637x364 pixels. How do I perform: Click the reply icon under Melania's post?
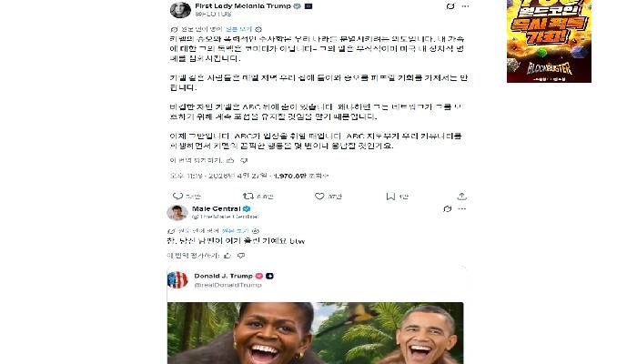[x=177, y=196]
